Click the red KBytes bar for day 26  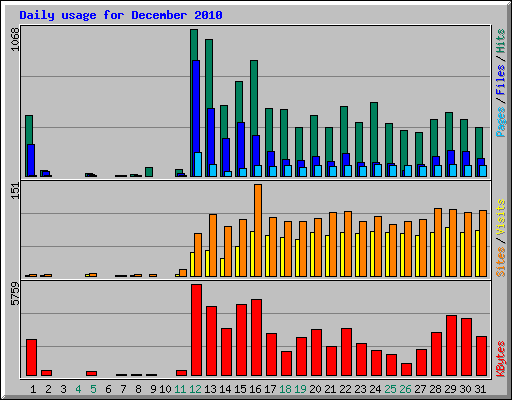pyautogui.click(x=406, y=369)
